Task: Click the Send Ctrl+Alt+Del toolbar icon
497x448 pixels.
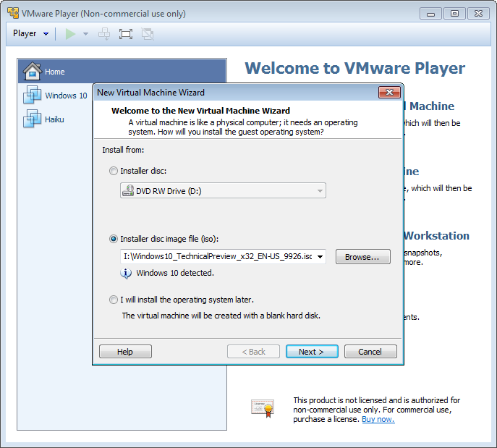Action: tap(104, 33)
